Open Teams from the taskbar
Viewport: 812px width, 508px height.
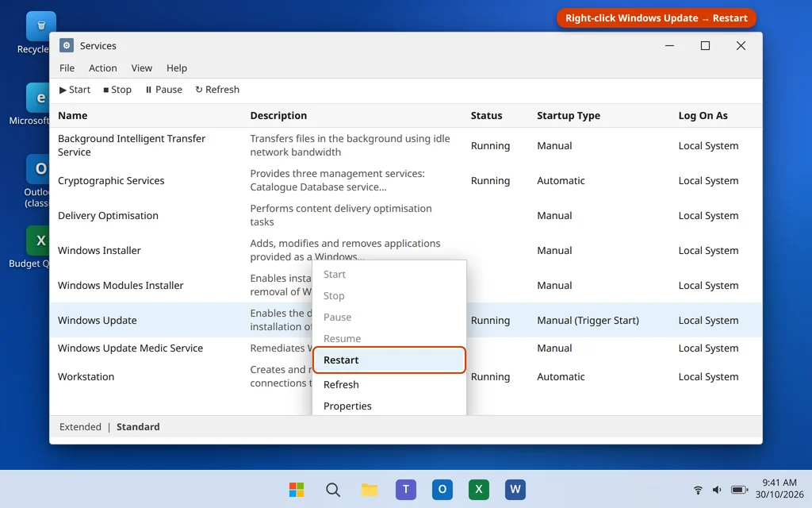406,489
